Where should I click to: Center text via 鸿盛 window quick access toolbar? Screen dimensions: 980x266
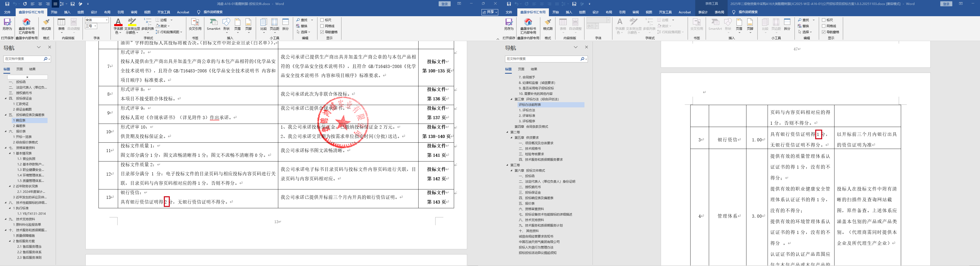[x=40, y=4]
